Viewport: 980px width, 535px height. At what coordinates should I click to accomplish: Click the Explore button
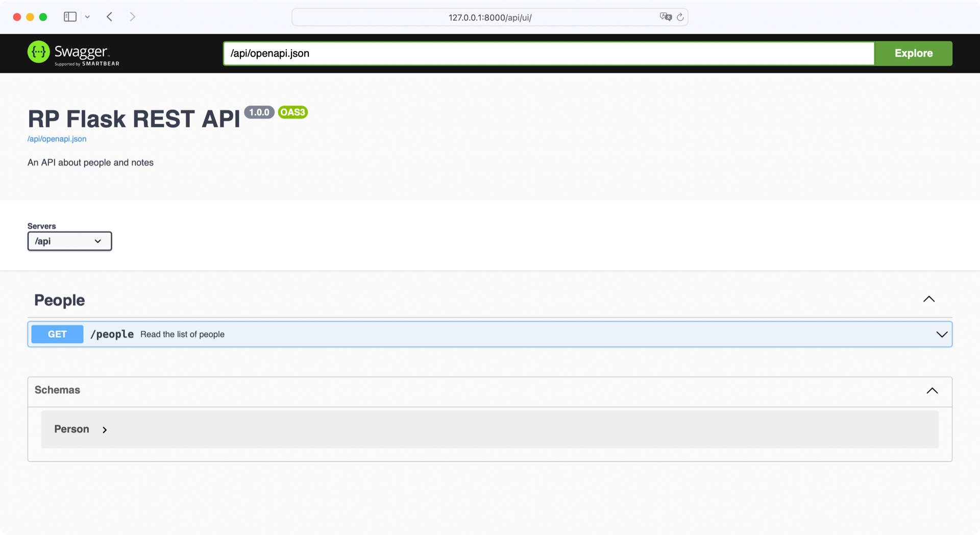913,53
